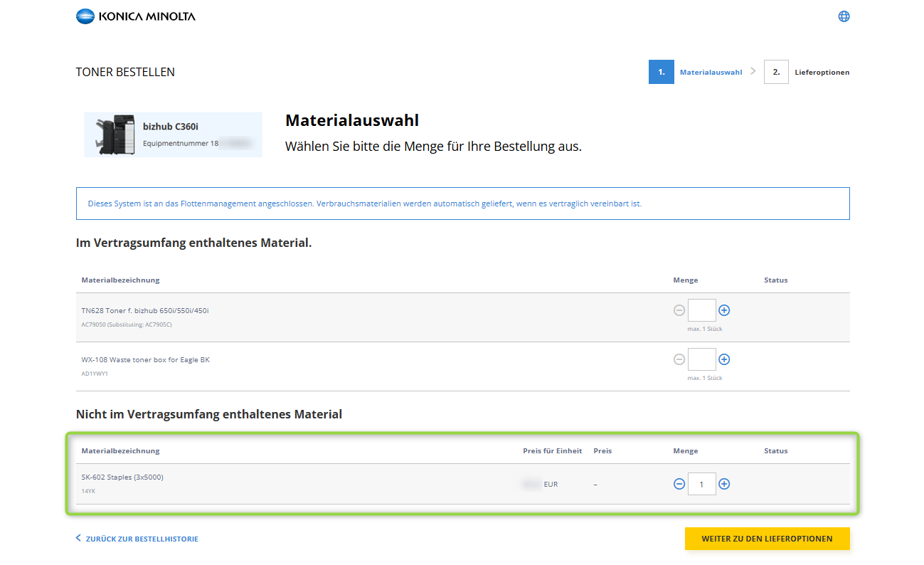Click the Equipmentnummer text
Screen dimensions: 924x565
[181, 143]
